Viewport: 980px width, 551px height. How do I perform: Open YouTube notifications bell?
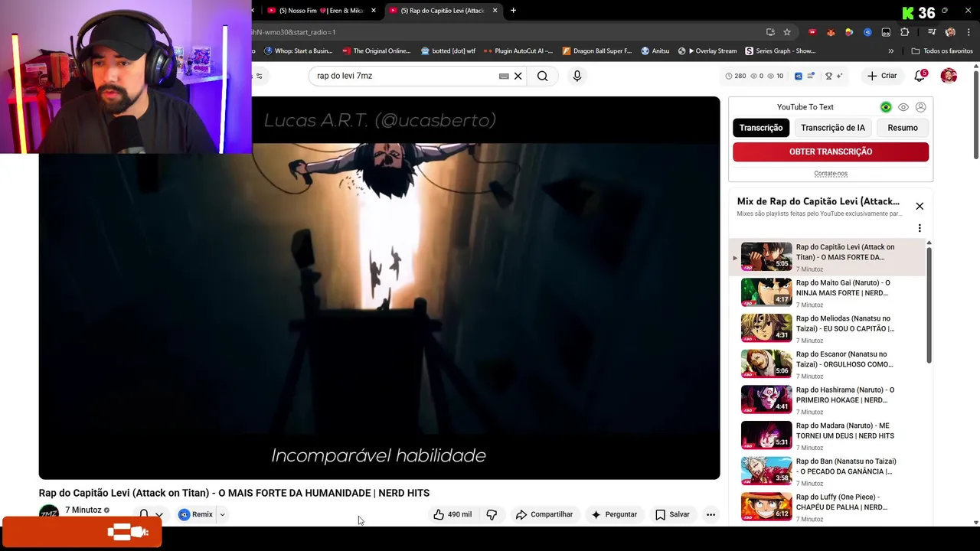(x=920, y=76)
